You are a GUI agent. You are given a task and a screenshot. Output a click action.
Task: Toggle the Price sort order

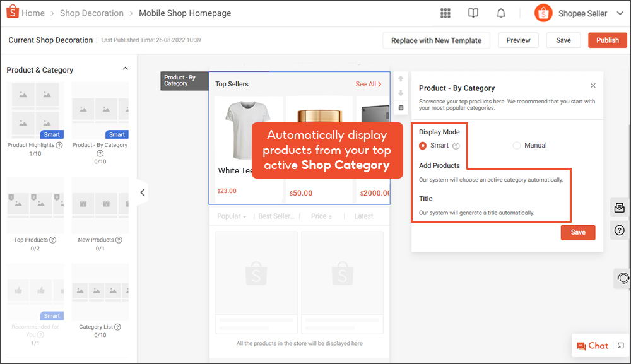321,216
